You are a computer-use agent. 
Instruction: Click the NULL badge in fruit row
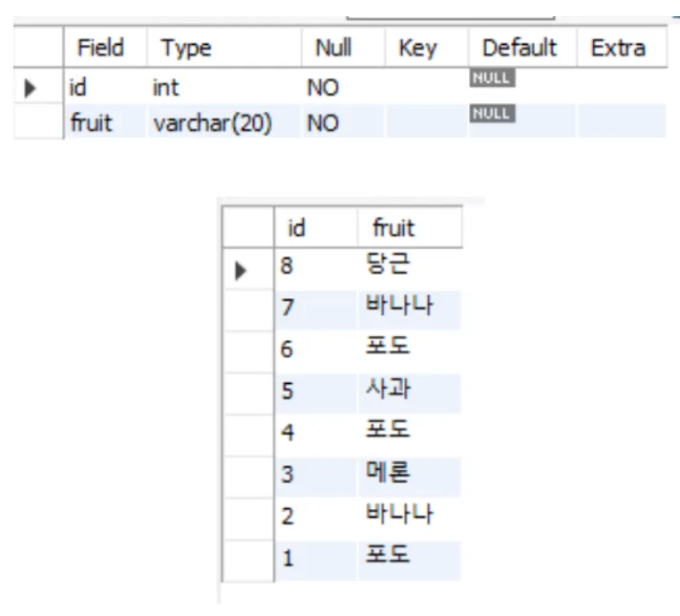[x=492, y=114]
